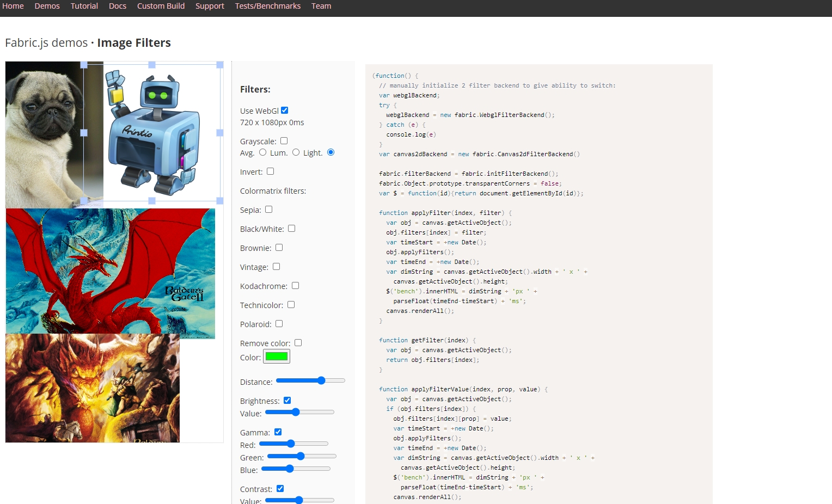Go to Demos in the navigation bar
This screenshot has height=504, width=832.
[47, 6]
